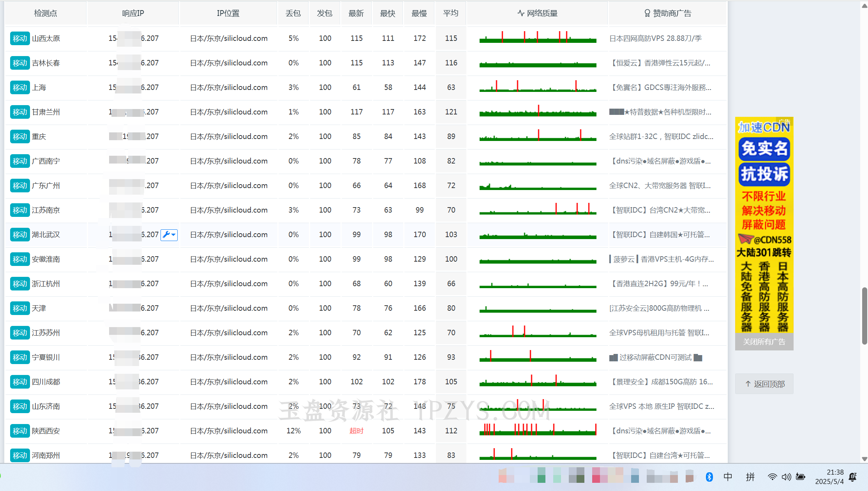Screen dimensions: 868x491
Task: Click the 移动 badge for 江苏苏州
Action: pos(20,333)
